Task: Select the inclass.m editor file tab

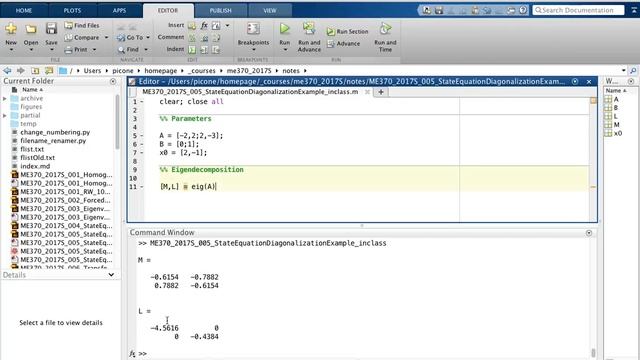Action: [x=250, y=92]
